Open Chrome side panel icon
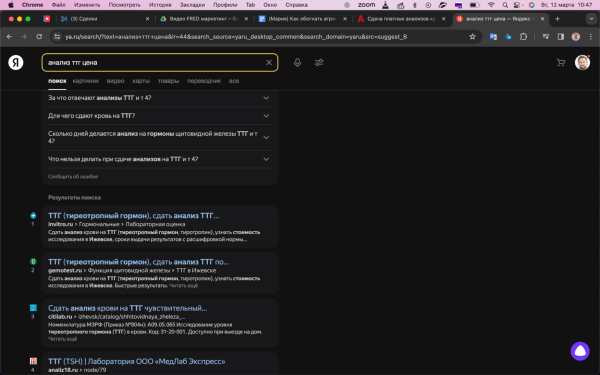This screenshot has width=600, height=375. point(561,37)
